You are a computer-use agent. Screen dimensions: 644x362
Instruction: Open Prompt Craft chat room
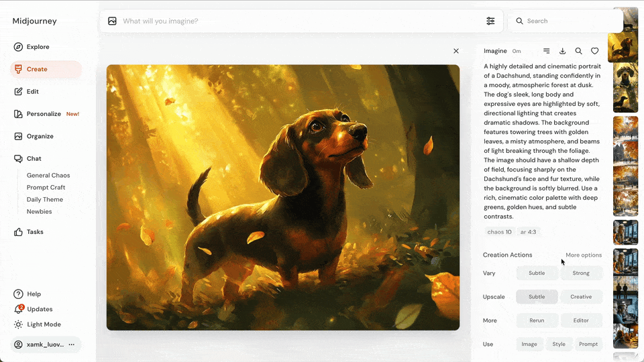(x=46, y=188)
